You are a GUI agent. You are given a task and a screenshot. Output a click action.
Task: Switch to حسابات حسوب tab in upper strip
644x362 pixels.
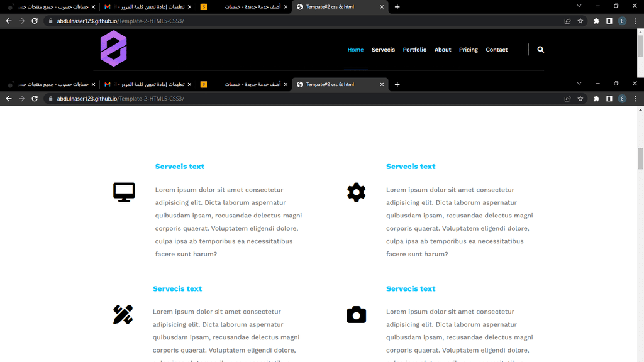(x=52, y=7)
